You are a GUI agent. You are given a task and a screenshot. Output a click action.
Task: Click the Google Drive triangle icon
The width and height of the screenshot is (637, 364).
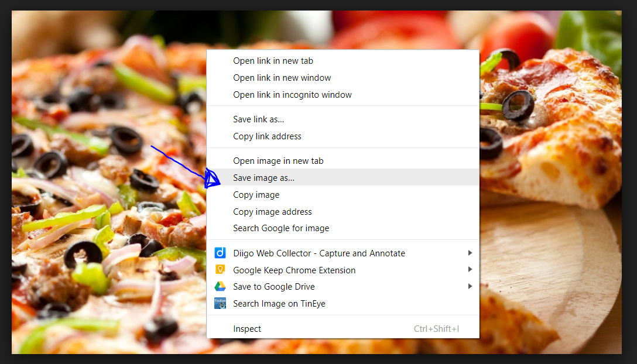[220, 286]
